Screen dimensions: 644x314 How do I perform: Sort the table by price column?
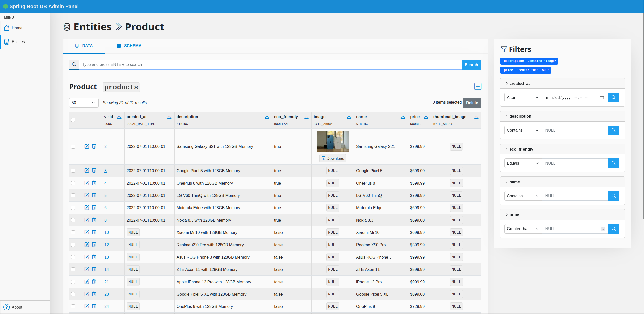pyautogui.click(x=426, y=117)
